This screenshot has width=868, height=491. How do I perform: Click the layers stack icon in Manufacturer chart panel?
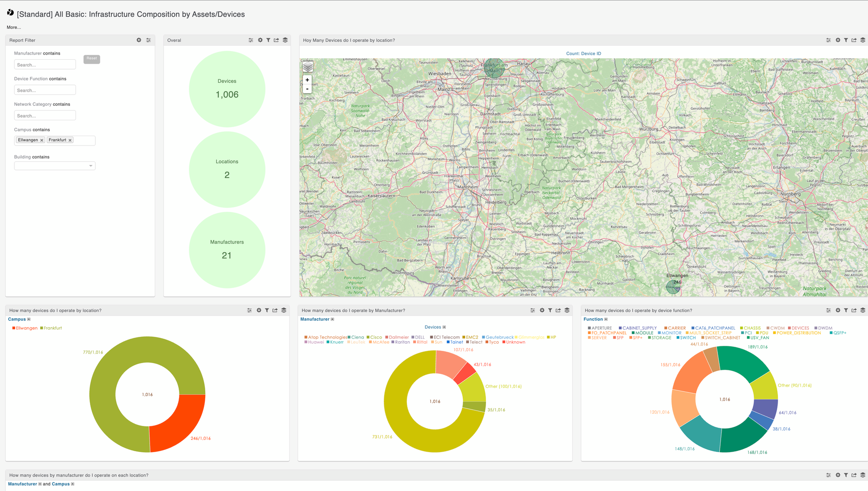click(567, 311)
